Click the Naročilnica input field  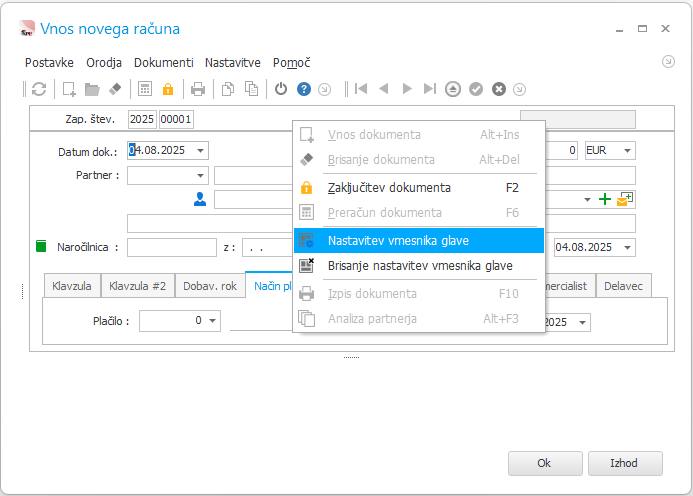[x=171, y=247]
